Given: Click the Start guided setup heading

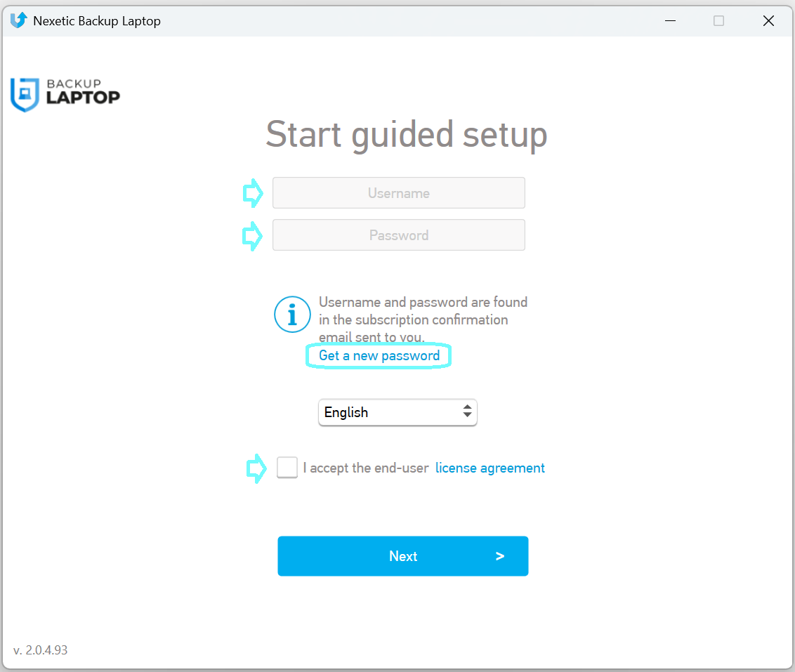Looking at the screenshot, I should pyautogui.click(x=407, y=135).
